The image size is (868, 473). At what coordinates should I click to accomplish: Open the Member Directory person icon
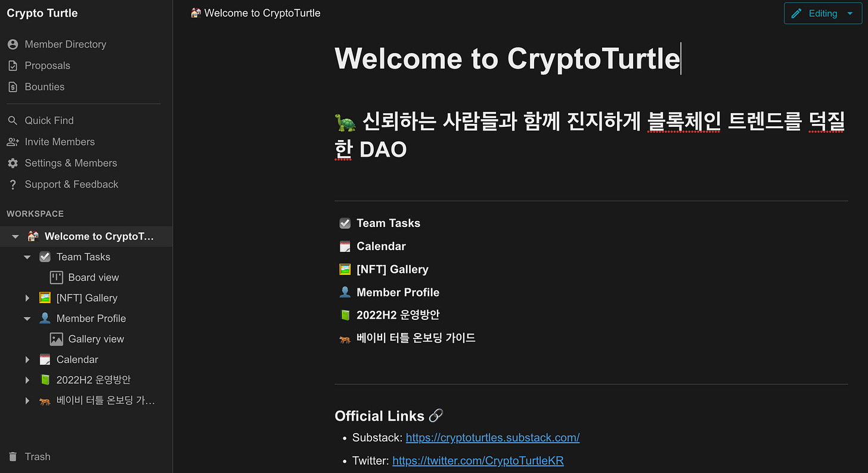pyautogui.click(x=13, y=44)
